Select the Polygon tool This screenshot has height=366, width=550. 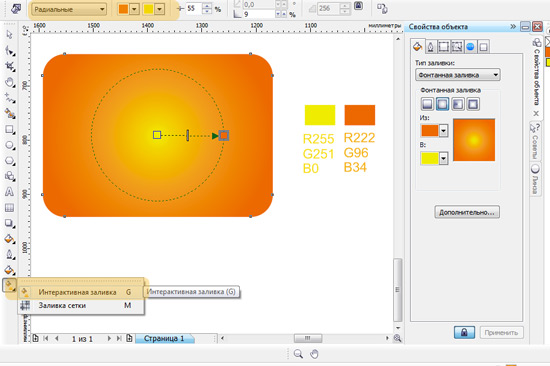[9, 161]
